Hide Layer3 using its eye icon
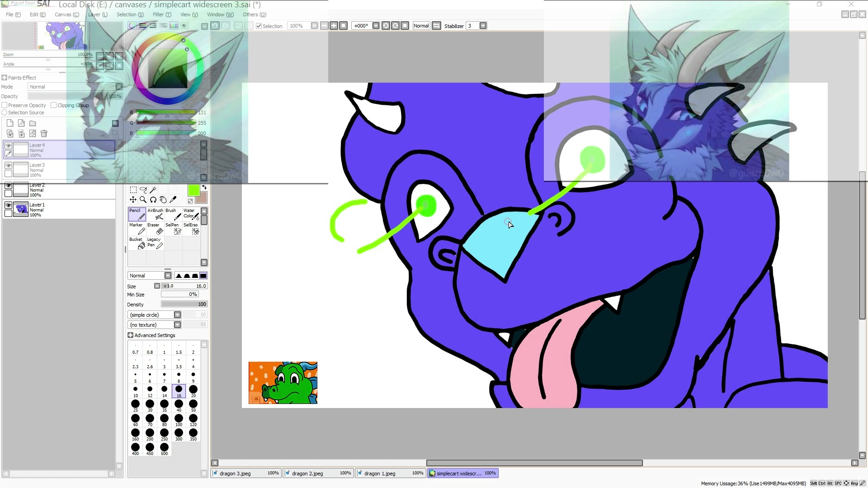 coord(8,165)
